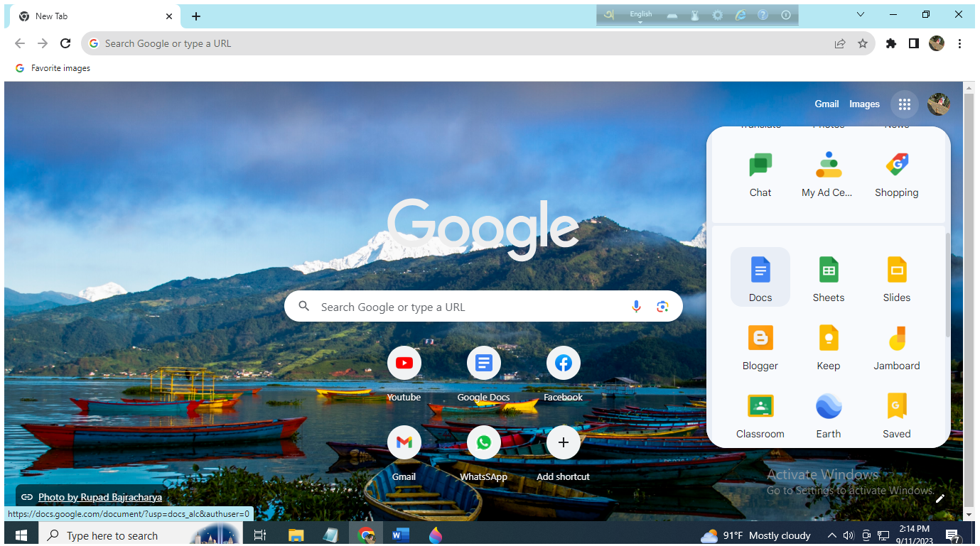Click the Add shortcut tile
The width and height of the screenshot is (980, 546).
[564, 454]
